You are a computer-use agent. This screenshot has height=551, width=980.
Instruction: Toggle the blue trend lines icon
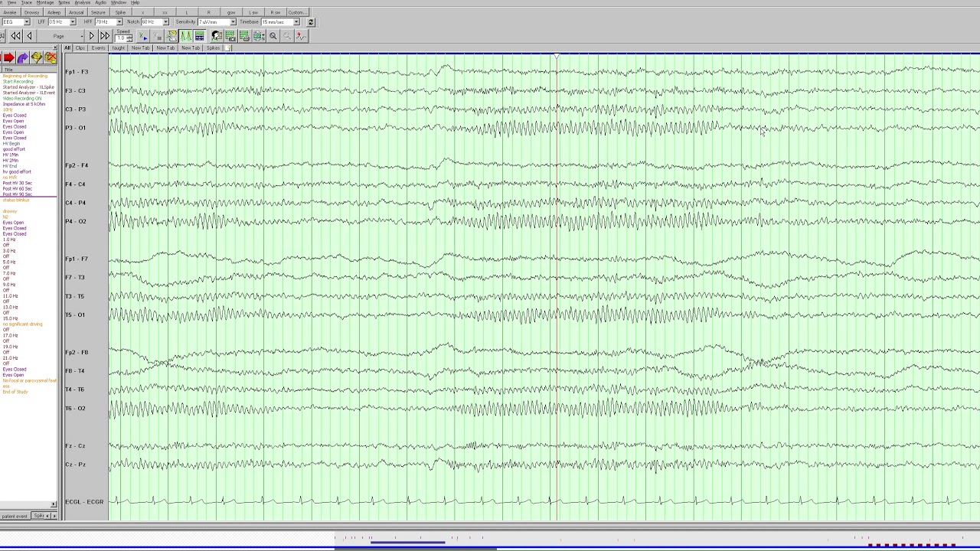(200, 36)
